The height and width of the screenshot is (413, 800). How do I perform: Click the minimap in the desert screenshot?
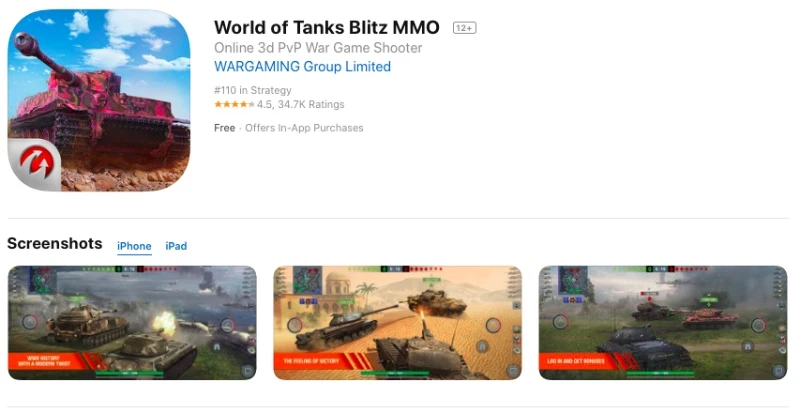tap(307, 280)
